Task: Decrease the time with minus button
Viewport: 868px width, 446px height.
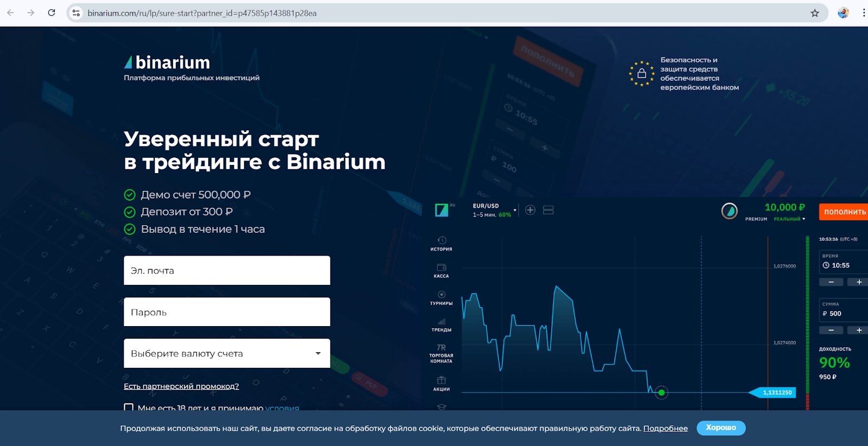Action: [831, 282]
